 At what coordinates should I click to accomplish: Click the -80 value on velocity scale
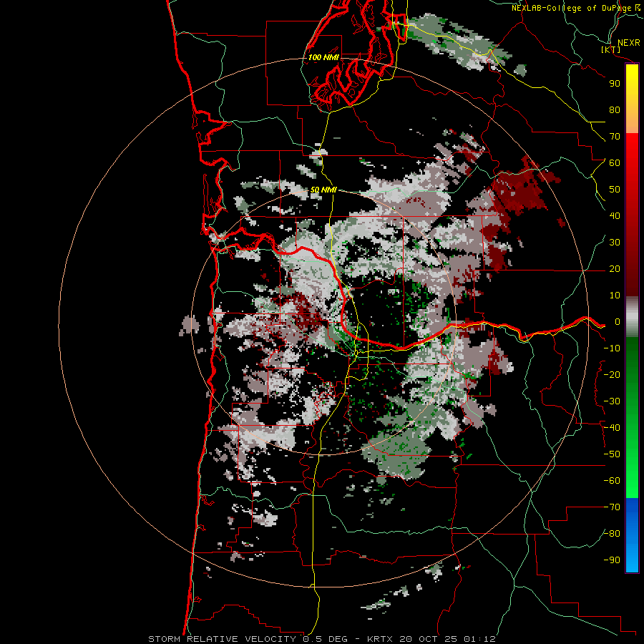pos(612,534)
